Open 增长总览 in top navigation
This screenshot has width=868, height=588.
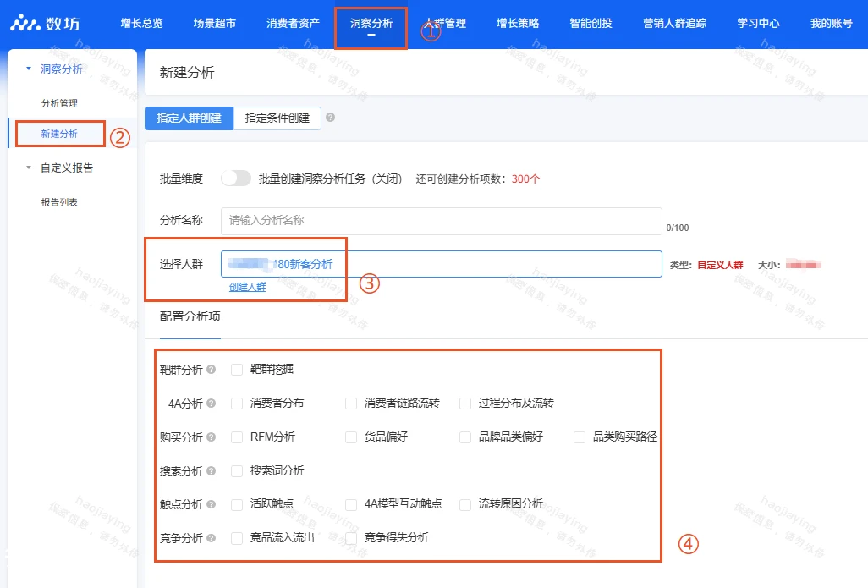click(142, 23)
